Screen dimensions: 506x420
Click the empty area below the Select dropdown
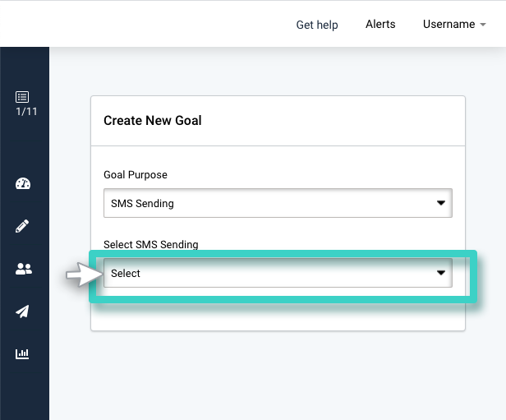point(278,316)
